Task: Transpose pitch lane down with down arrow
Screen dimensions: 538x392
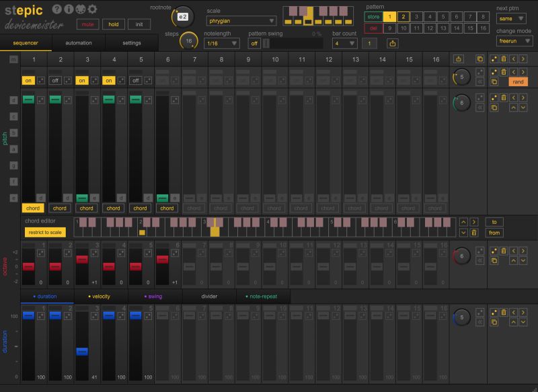Action: click(523, 108)
